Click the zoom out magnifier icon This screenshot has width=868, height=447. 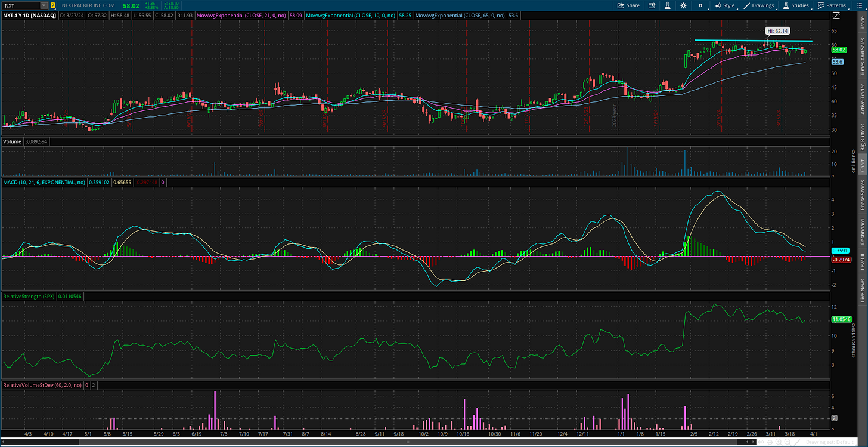coord(788,442)
